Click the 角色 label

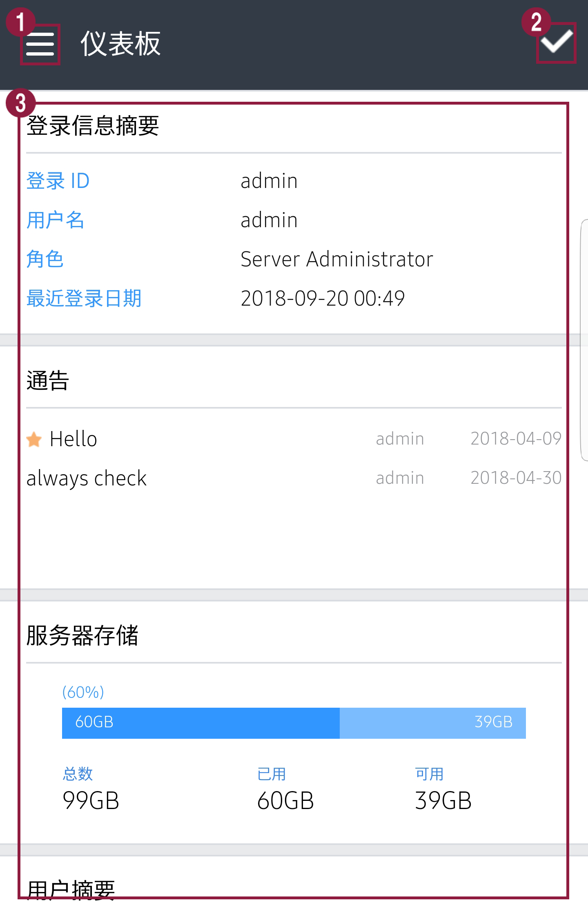(x=45, y=259)
